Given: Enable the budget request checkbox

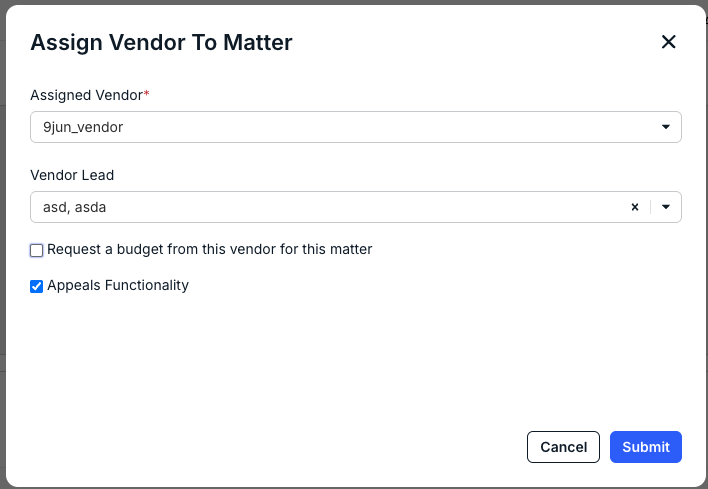Looking at the screenshot, I should pos(37,250).
